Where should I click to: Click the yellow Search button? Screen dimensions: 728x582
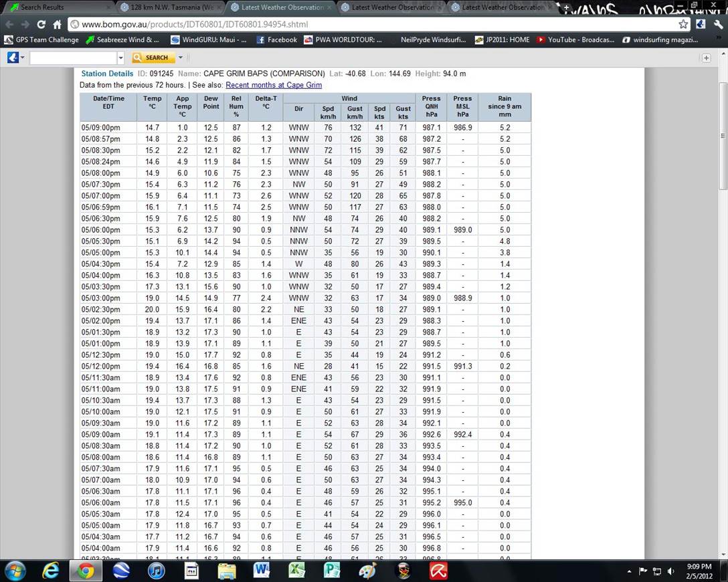pyautogui.click(x=153, y=58)
